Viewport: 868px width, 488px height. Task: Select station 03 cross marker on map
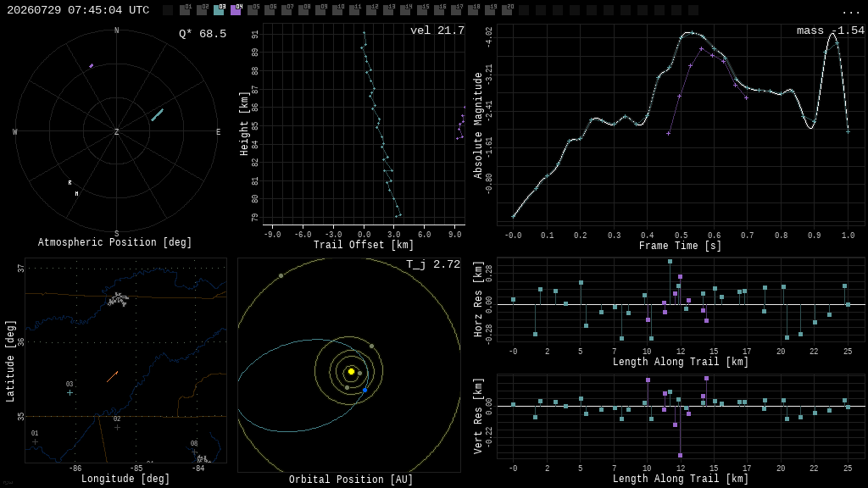point(70,393)
